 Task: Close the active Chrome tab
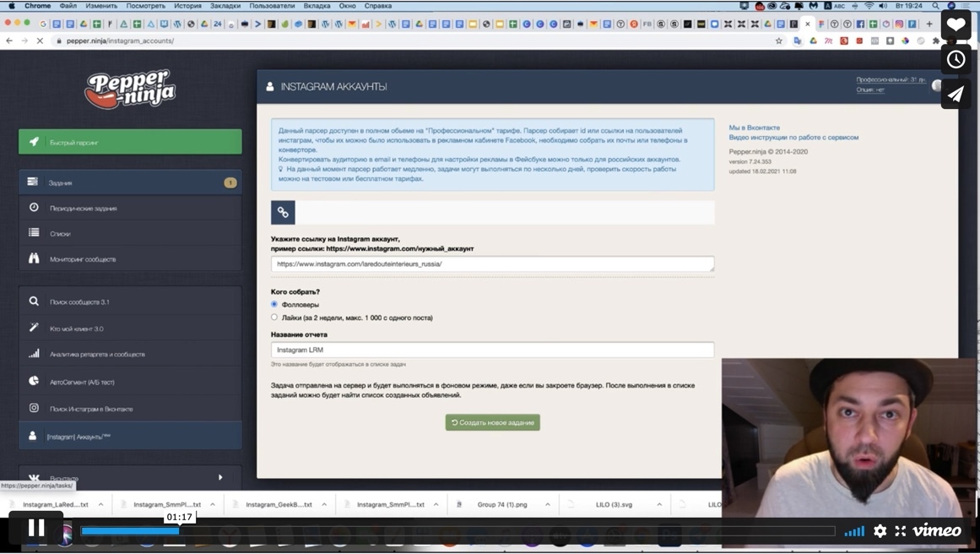point(808,24)
